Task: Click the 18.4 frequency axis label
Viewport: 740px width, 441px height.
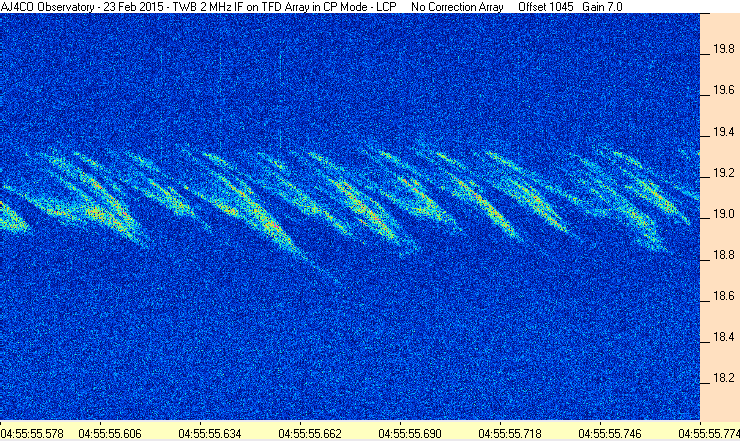Action: 723,337
